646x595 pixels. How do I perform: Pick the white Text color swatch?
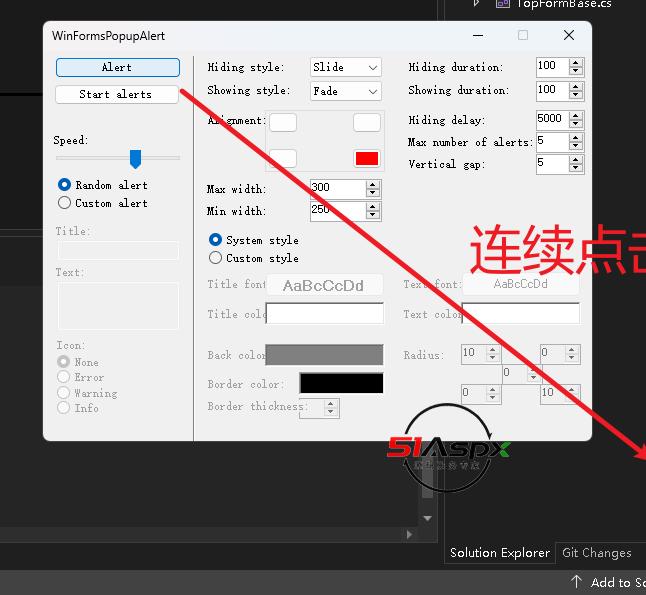521,314
